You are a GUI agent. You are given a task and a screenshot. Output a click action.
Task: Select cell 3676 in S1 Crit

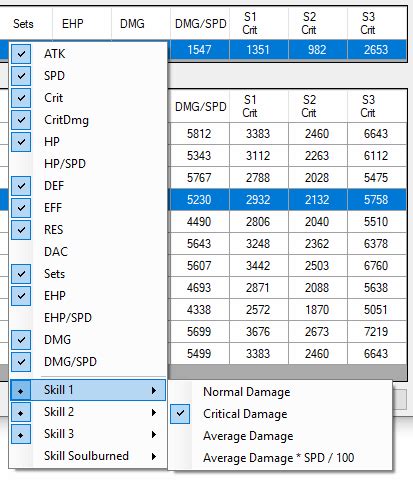click(259, 332)
